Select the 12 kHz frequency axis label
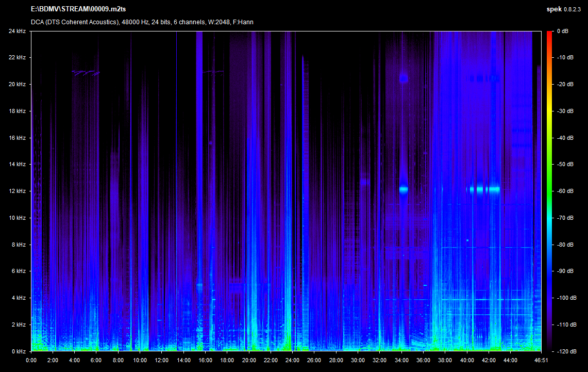Image resolution: width=588 pixels, height=372 pixels. click(17, 191)
